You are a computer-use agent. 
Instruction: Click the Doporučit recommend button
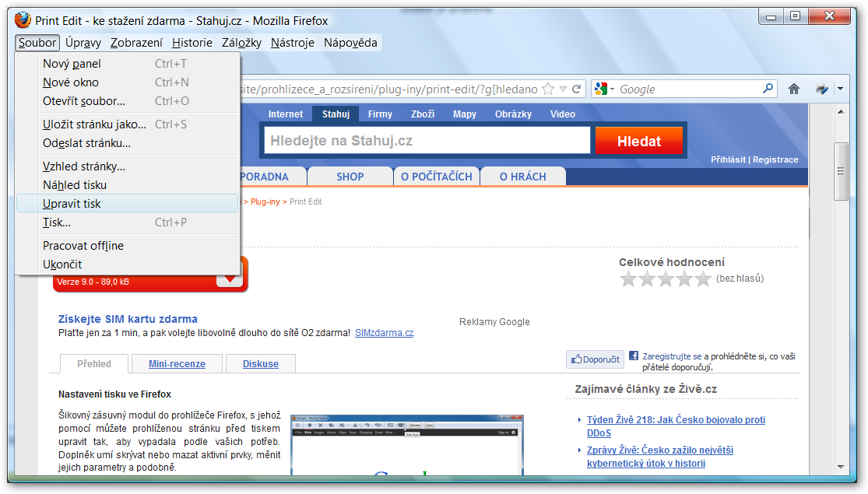(595, 359)
